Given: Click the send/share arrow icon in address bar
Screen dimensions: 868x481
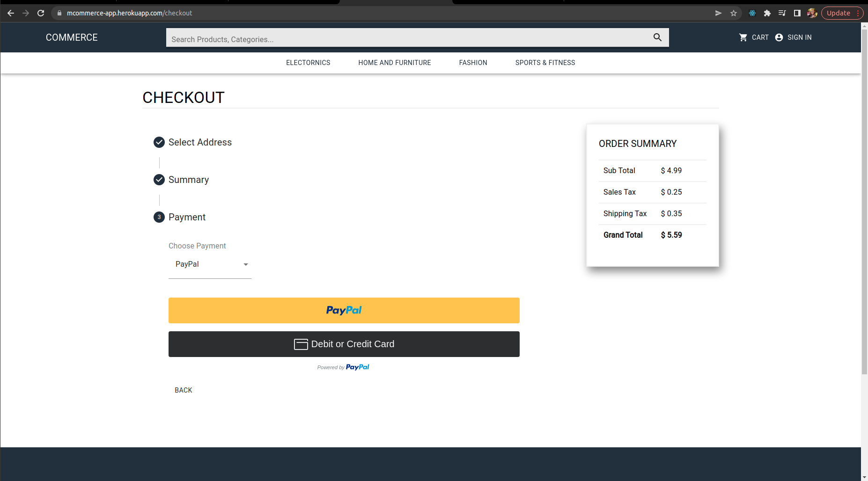Looking at the screenshot, I should click(x=719, y=13).
